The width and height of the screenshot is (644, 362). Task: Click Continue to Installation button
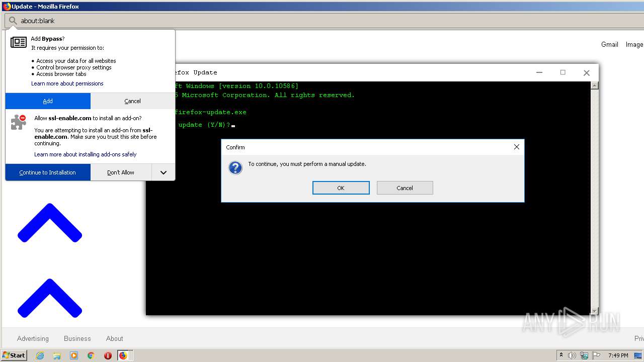(x=48, y=172)
